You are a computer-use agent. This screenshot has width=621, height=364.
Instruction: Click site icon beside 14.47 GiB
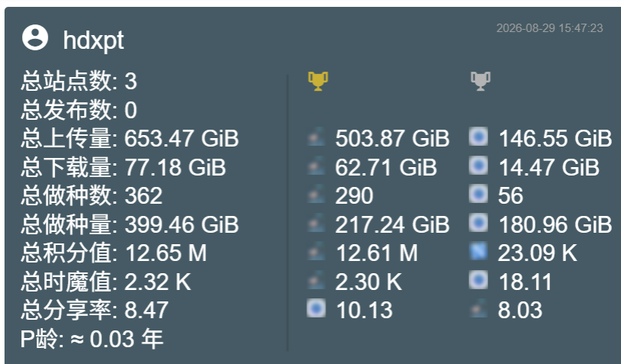point(478,166)
